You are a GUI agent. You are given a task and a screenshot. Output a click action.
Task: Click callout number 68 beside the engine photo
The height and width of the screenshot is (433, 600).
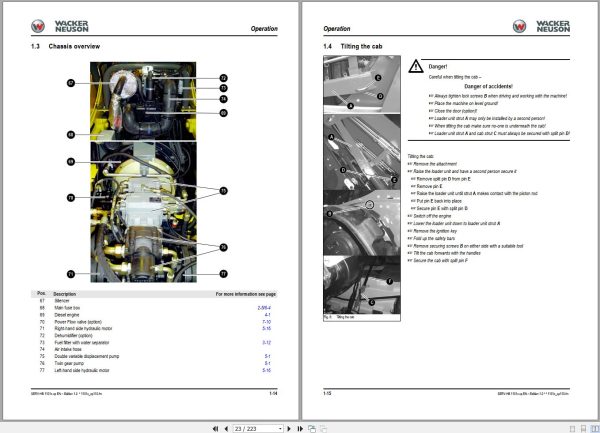pos(71,135)
